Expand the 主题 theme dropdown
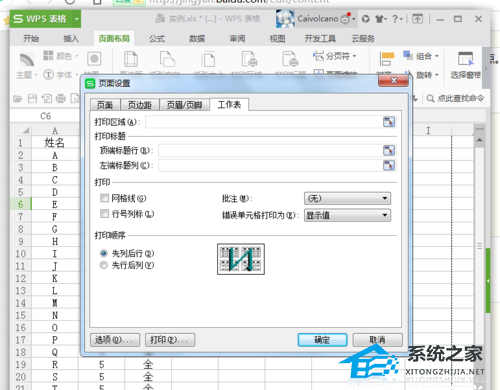Viewport: 500px width, 390px height. (36, 75)
